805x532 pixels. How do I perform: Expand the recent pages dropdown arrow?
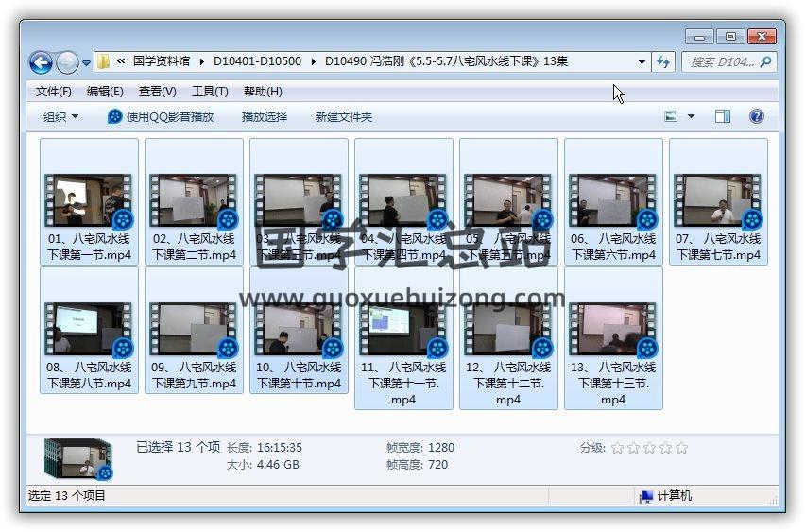[87, 63]
